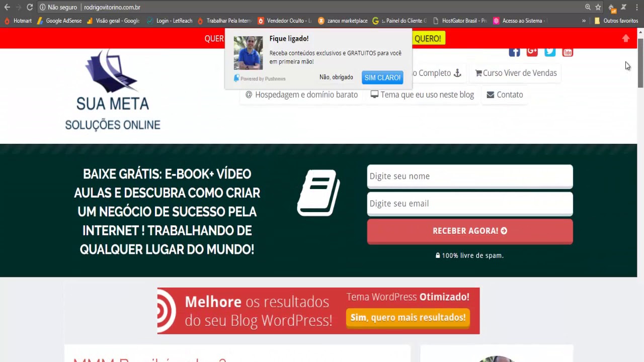Open the HostGator Brasil bookmark

pyautogui.click(x=460, y=21)
